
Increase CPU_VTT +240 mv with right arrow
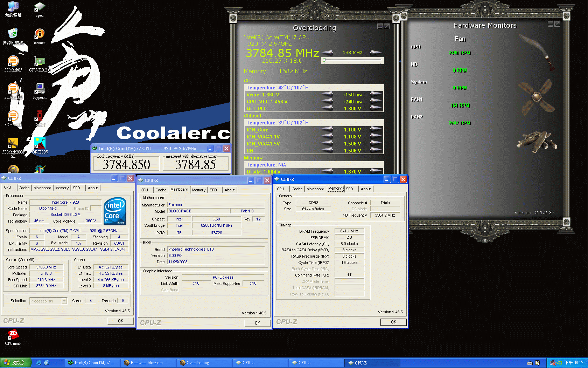376,101
